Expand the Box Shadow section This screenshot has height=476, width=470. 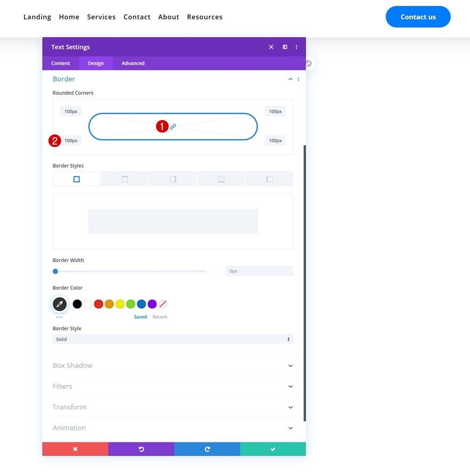tap(173, 366)
